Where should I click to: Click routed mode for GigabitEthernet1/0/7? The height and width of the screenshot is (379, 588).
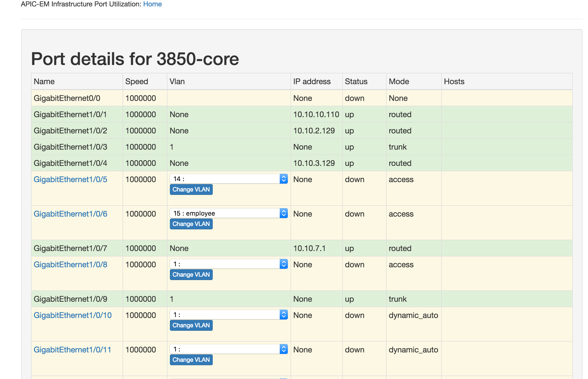point(400,248)
